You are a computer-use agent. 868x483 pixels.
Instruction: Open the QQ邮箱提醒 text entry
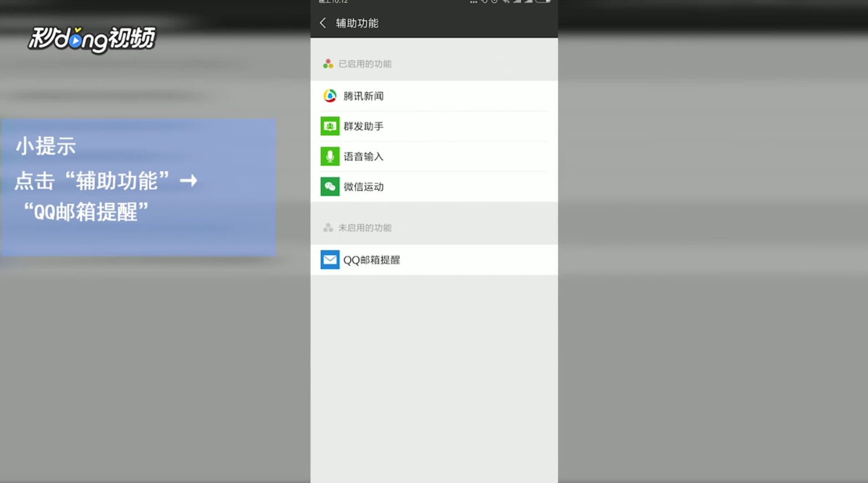[372, 260]
